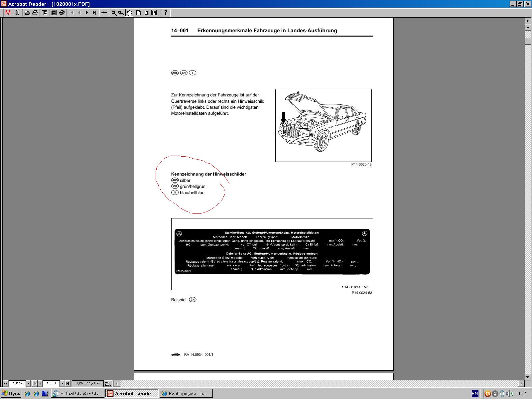This screenshot has width=532, height=399.
Task: Click the EN language indicator
Action: [475, 394]
